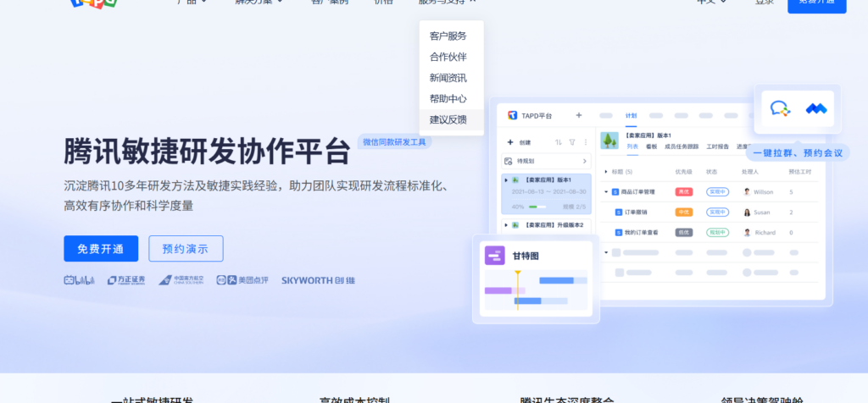The image size is (868, 403).
Task: Click the tree thumbnail for 【卖家应用】版本1
Action: [609, 141]
